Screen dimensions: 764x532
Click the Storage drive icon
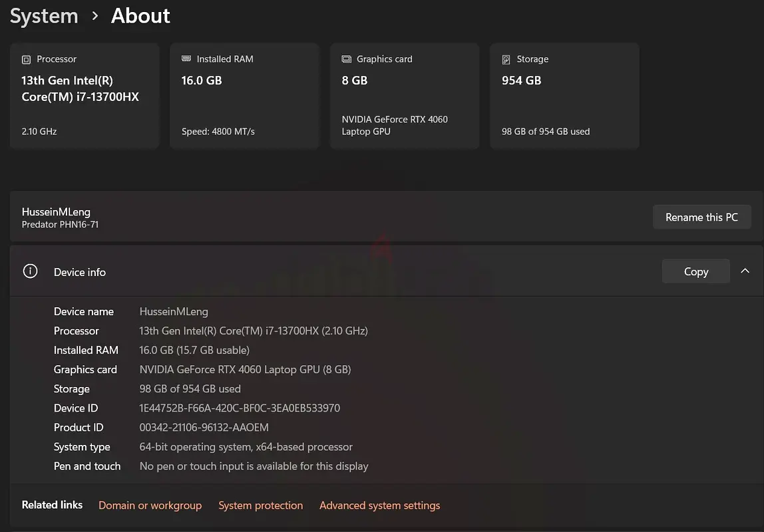[x=506, y=59]
